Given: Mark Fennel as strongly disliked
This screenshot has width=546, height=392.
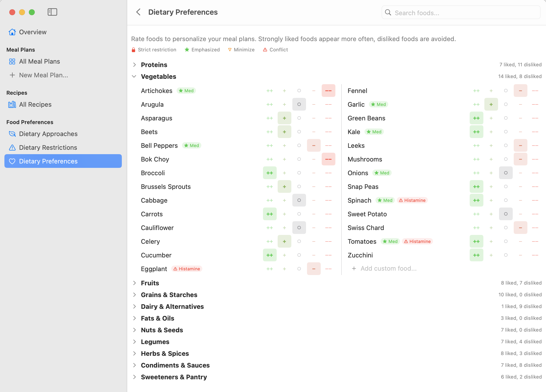Looking at the screenshot, I should (x=535, y=91).
